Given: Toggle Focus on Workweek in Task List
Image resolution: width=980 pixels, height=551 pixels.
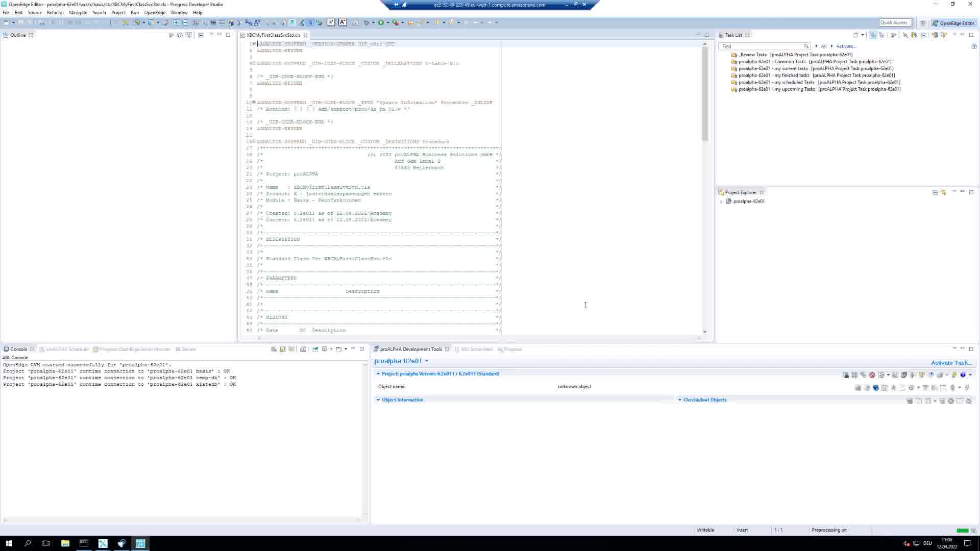Looking at the screenshot, I should 893,35.
